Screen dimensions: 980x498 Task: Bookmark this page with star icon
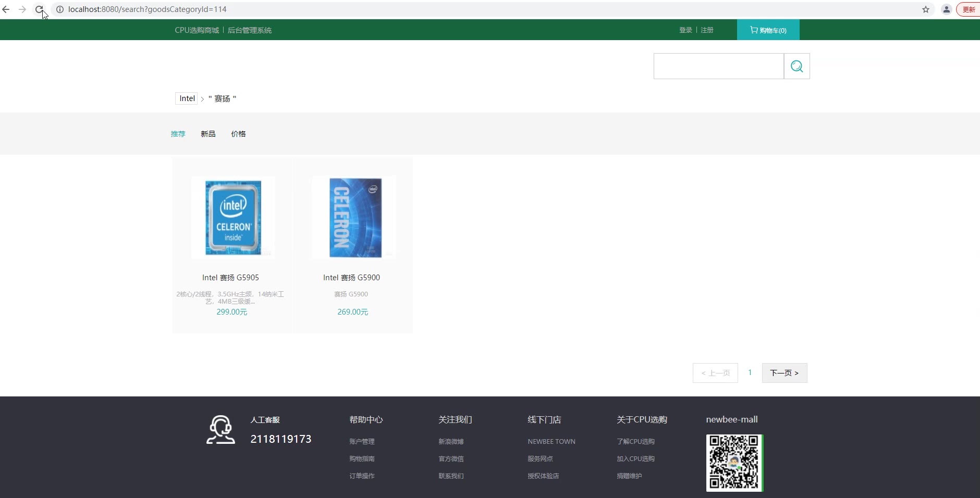coord(926,9)
